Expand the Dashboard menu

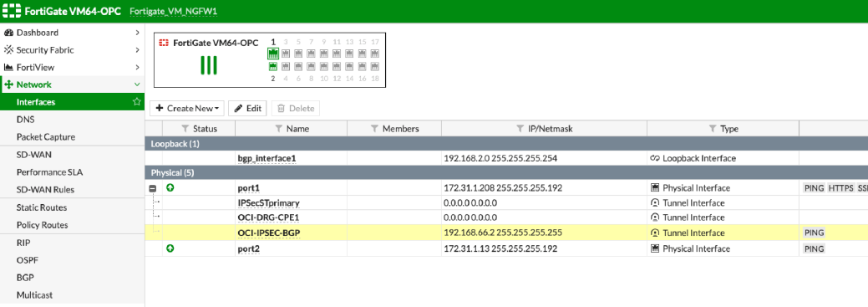tap(137, 33)
